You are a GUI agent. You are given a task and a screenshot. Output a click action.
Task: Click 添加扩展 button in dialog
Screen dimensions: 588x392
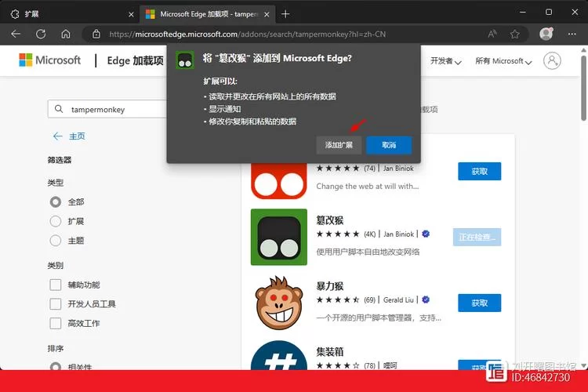[x=339, y=145]
